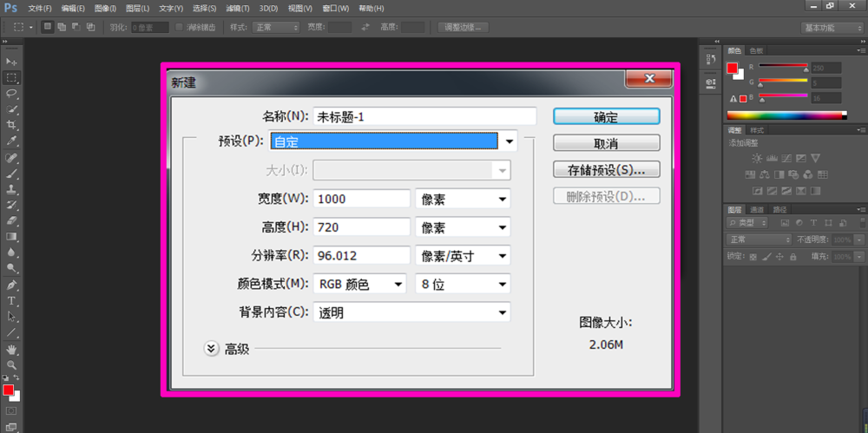Image resolution: width=868 pixels, height=433 pixels.
Task: Toggle Quick Mask mode in toolbar
Action: [x=12, y=410]
